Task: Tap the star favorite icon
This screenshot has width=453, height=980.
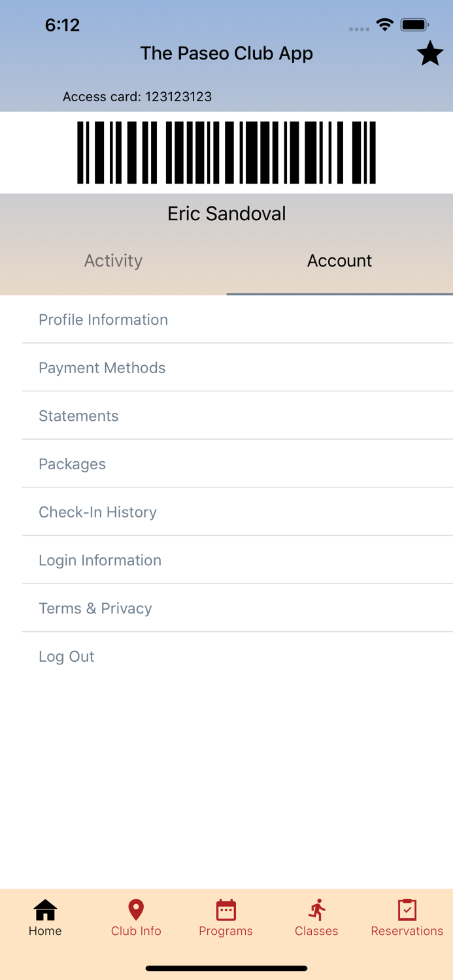Action: [x=430, y=54]
